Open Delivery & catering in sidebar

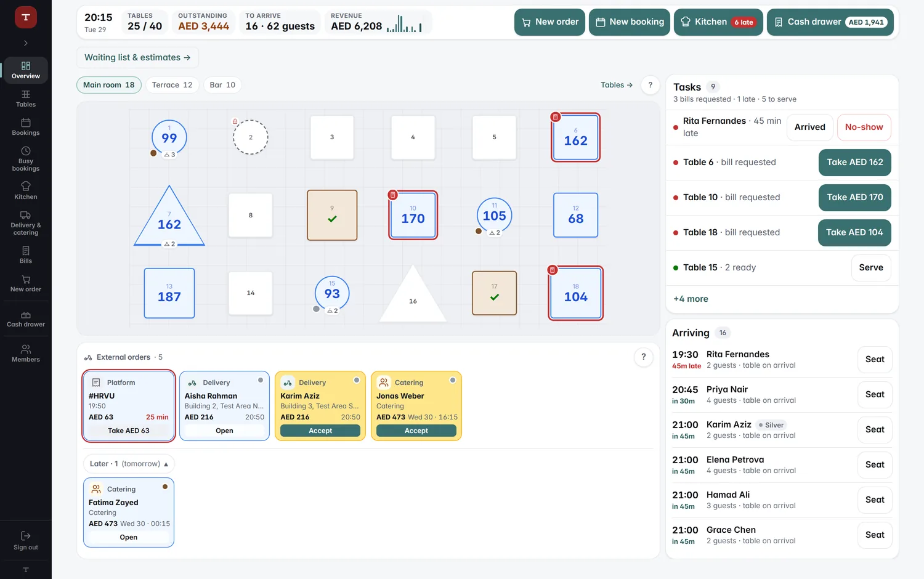coord(26,223)
